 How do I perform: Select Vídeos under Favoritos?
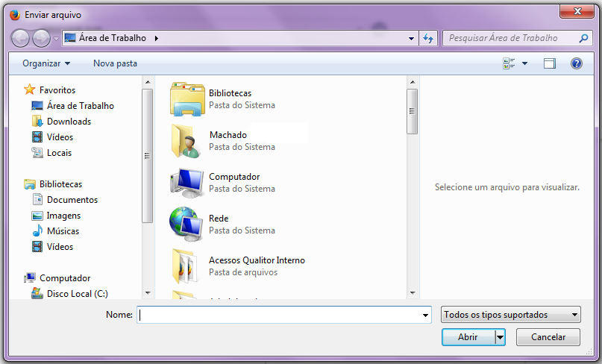[x=60, y=137]
